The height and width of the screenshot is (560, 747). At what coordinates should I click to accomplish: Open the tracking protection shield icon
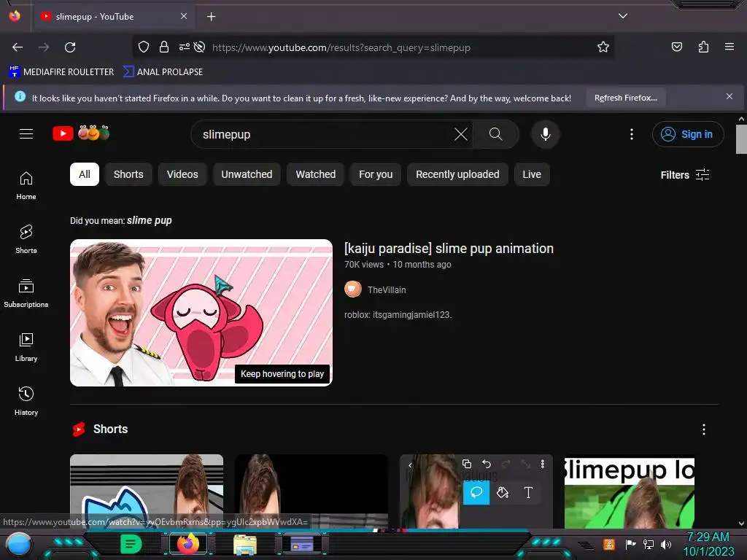(x=144, y=47)
